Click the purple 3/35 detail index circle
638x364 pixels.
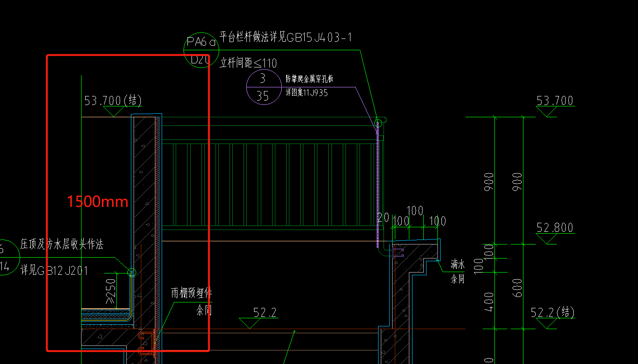264,87
